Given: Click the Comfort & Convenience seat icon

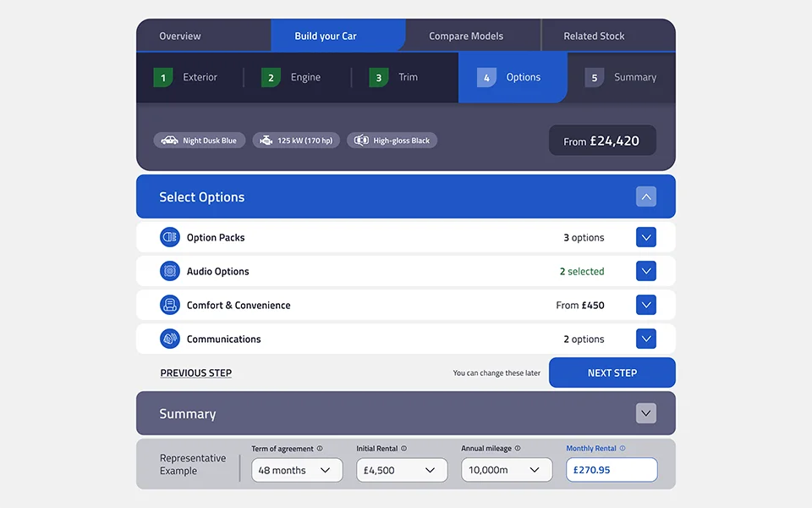Looking at the screenshot, I should click(x=170, y=305).
